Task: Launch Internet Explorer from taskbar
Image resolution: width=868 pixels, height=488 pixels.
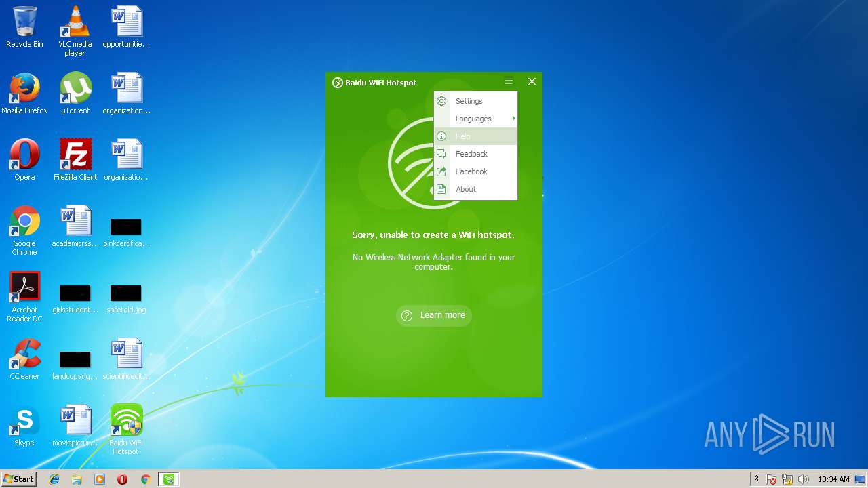Action: click(x=54, y=479)
